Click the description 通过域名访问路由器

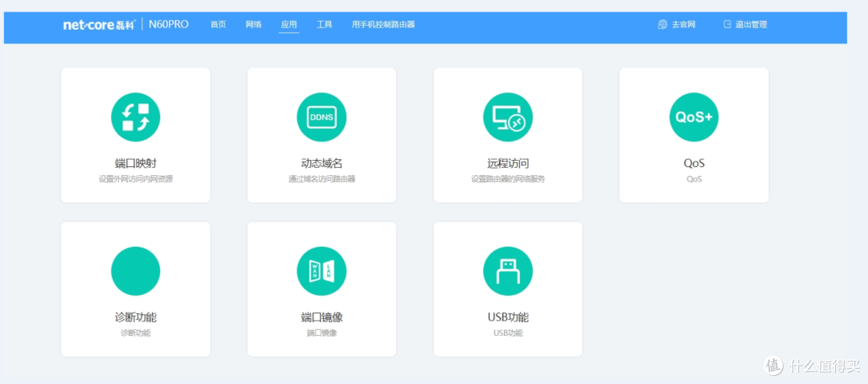pos(321,179)
